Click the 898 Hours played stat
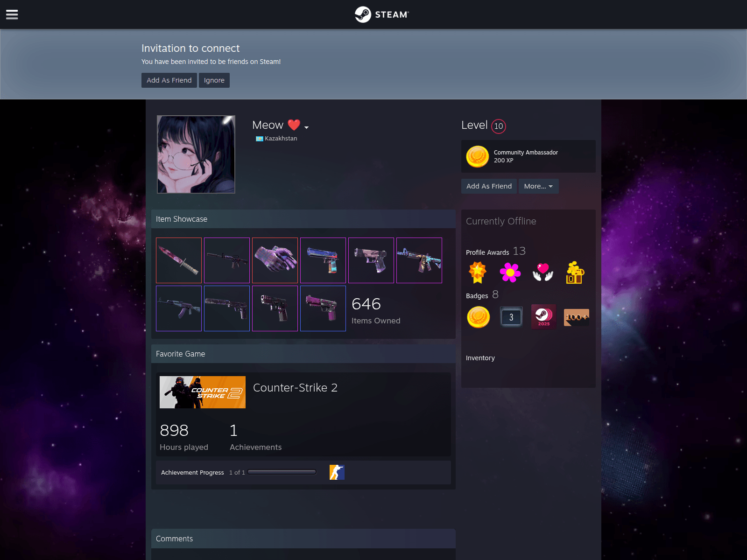747x560 pixels. [184, 437]
